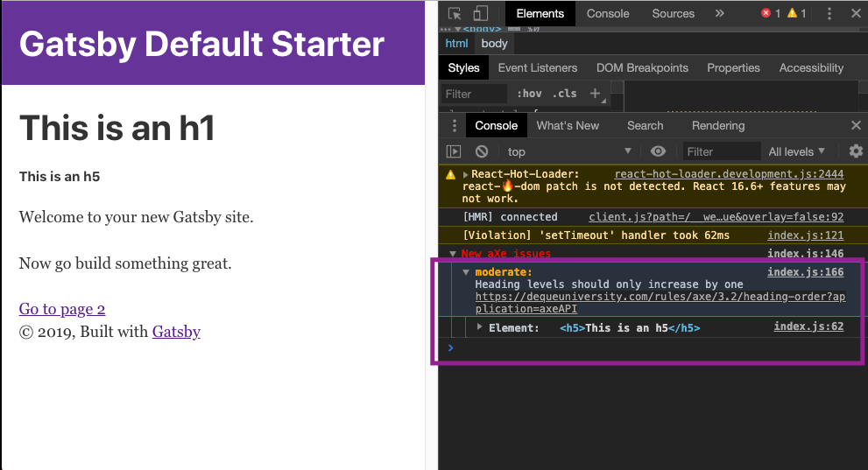Switch to the Elements tab

(x=540, y=13)
